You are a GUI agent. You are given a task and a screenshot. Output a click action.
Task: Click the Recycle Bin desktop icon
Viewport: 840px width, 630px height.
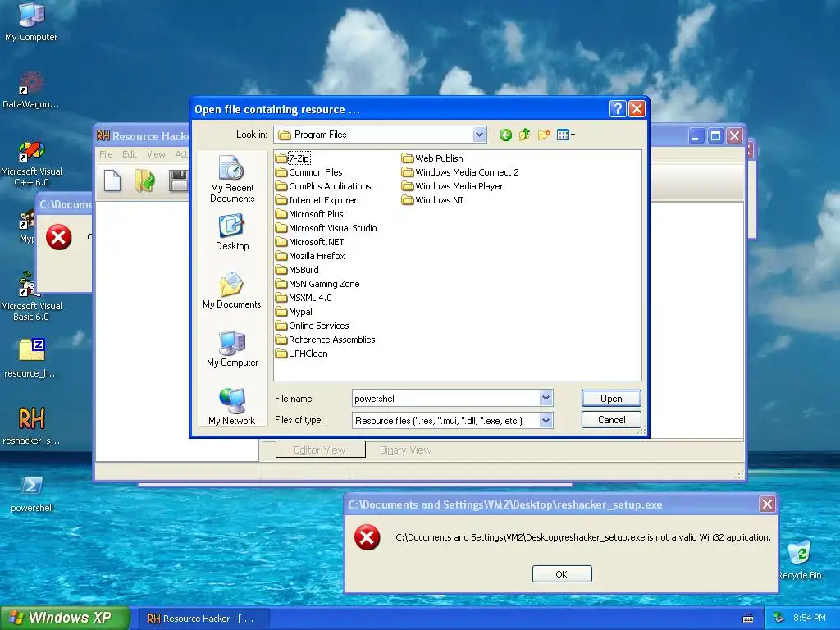(x=800, y=560)
